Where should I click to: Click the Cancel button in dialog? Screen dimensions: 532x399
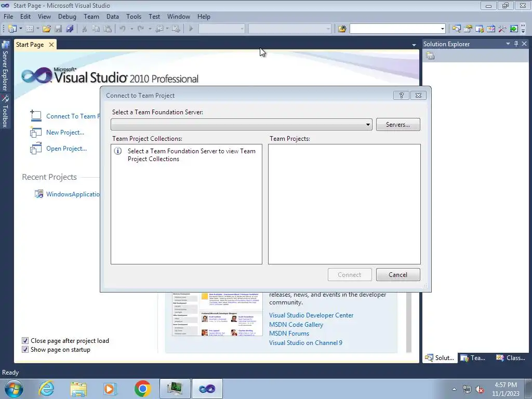(x=397, y=274)
